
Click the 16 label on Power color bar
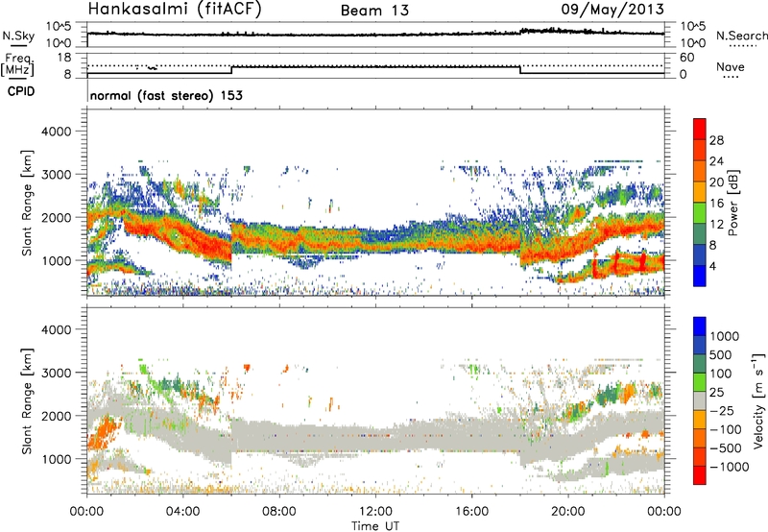(x=716, y=204)
